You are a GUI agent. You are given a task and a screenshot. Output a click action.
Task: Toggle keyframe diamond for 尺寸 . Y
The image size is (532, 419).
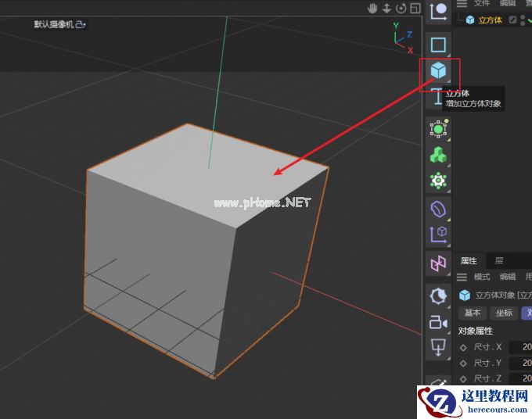463,363
